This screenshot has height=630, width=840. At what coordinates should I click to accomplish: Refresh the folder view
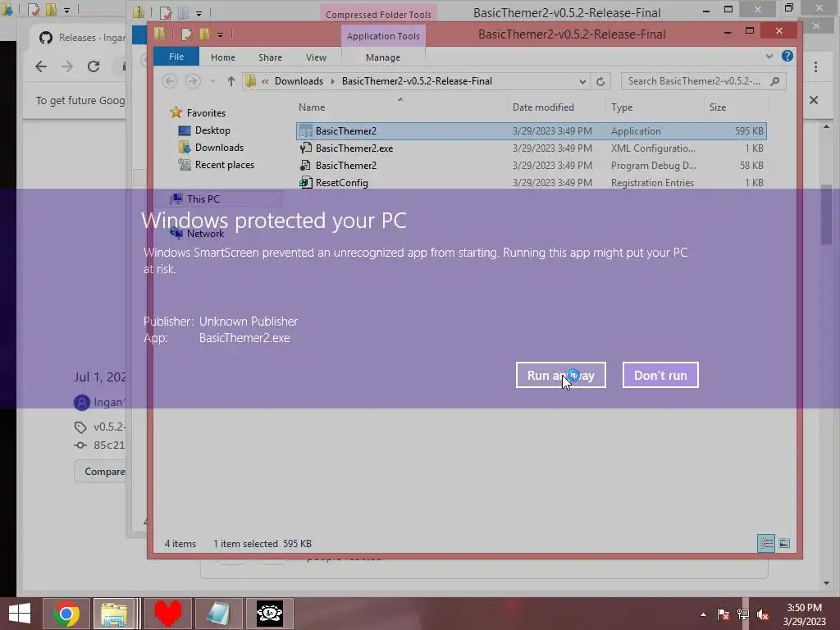(x=600, y=81)
